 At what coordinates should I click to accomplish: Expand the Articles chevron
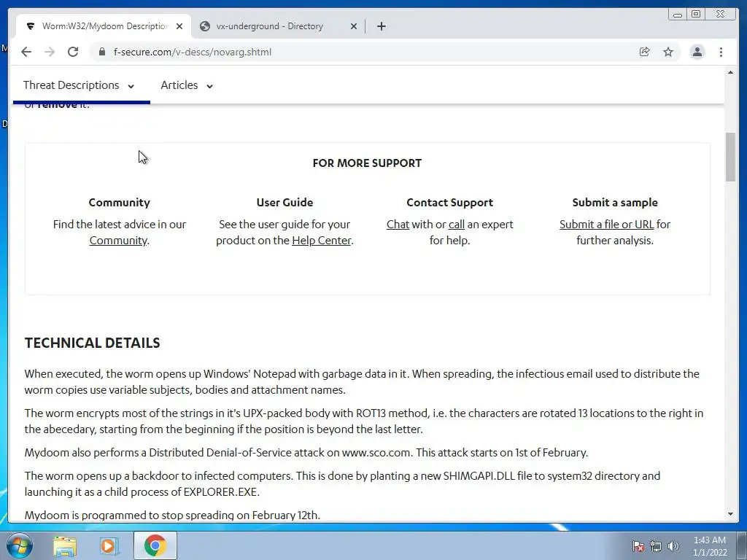209,86
